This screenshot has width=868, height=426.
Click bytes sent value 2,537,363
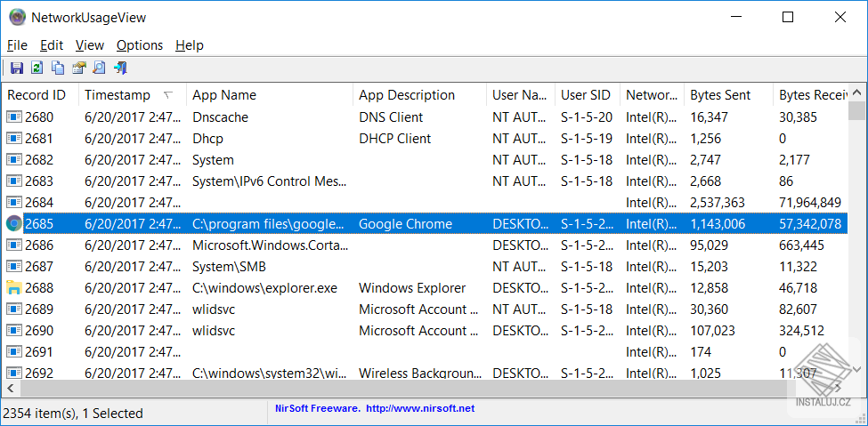click(x=718, y=203)
